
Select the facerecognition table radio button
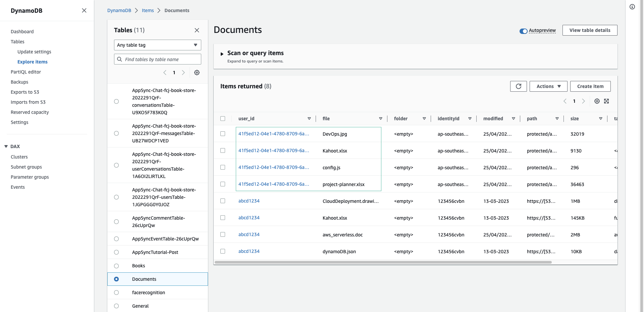click(x=116, y=293)
